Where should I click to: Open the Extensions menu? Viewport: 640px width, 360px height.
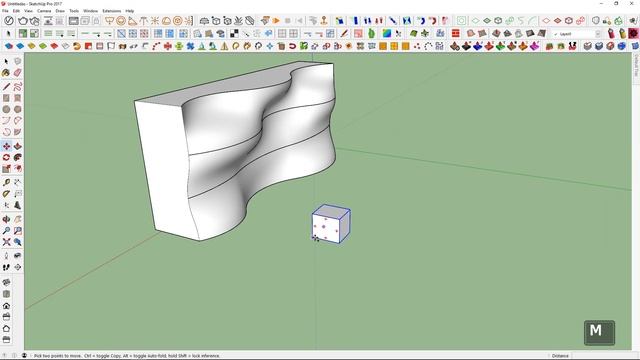(x=111, y=11)
